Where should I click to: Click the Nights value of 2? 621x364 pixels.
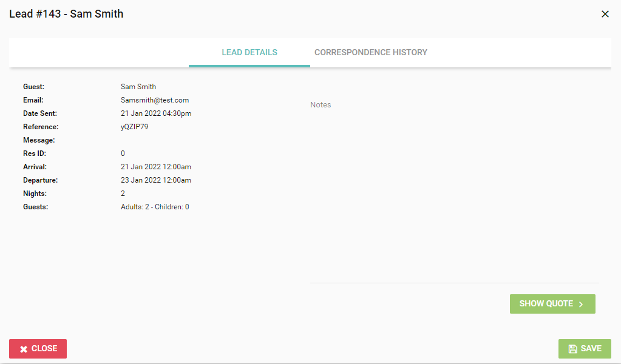(x=123, y=194)
